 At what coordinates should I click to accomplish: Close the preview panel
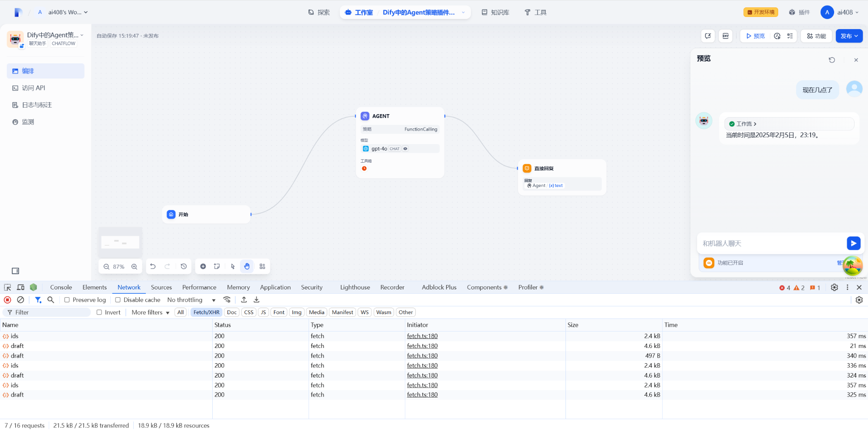coord(856,60)
